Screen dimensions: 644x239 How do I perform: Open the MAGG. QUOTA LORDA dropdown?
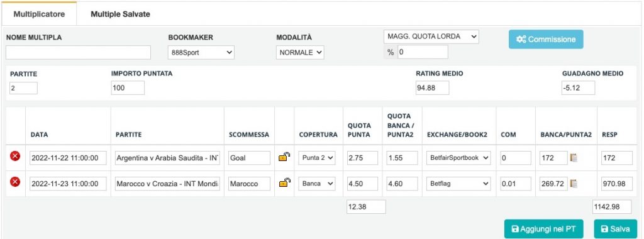tap(431, 36)
